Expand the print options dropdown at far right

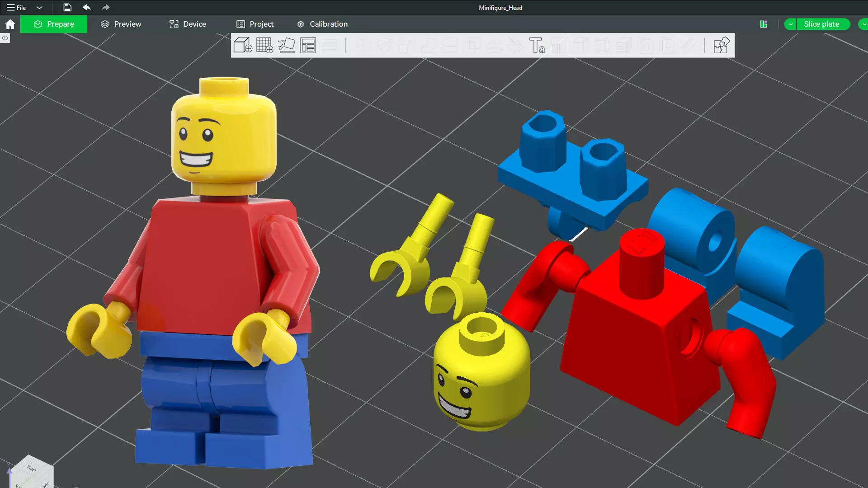863,24
